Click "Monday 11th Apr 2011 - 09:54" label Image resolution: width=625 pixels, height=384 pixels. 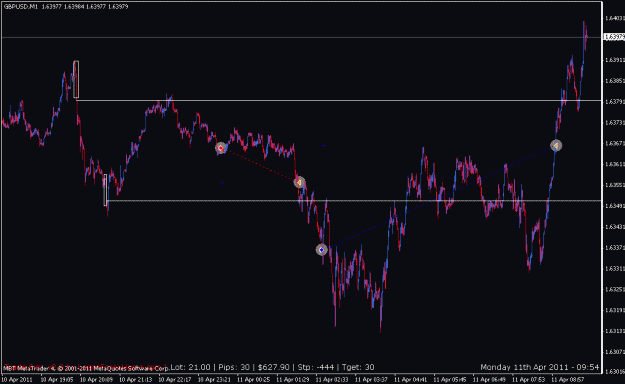tap(540, 367)
